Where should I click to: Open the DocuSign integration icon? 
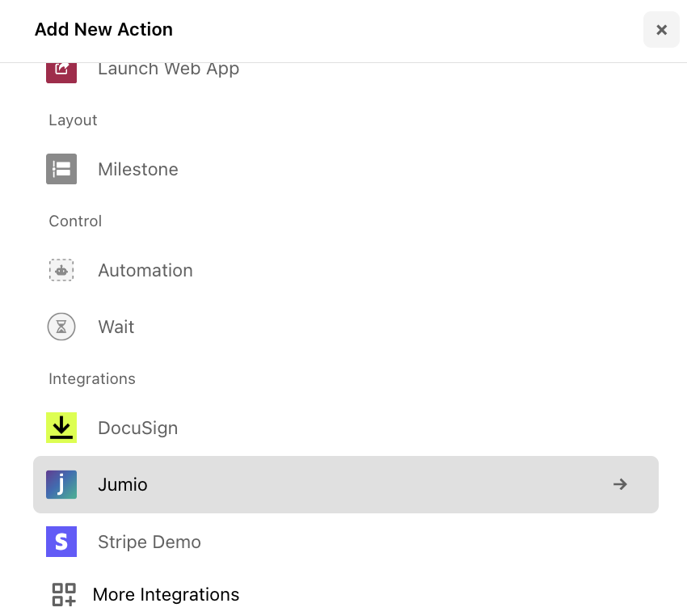[x=61, y=428]
